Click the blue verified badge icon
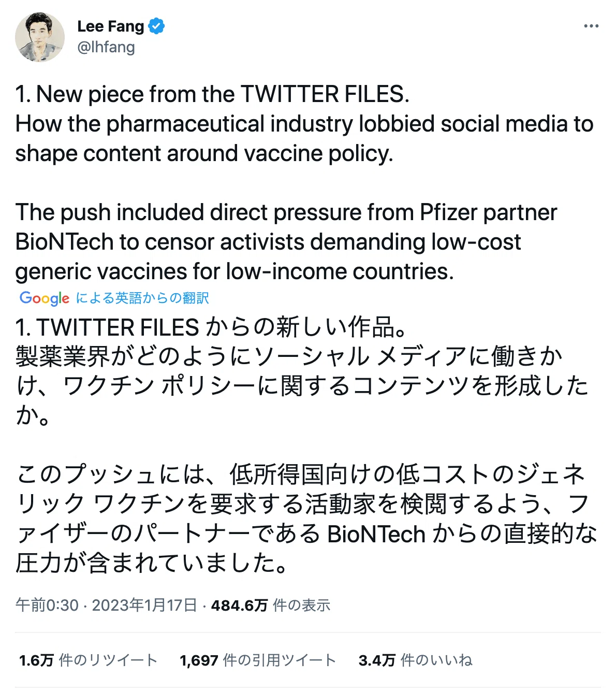 point(157,26)
